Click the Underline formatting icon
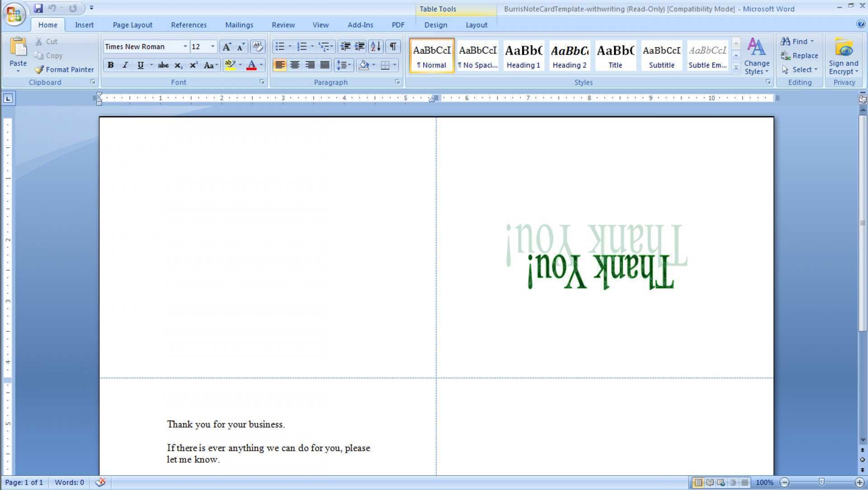The width and height of the screenshot is (868, 490). pyautogui.click(x=140, y=65)
